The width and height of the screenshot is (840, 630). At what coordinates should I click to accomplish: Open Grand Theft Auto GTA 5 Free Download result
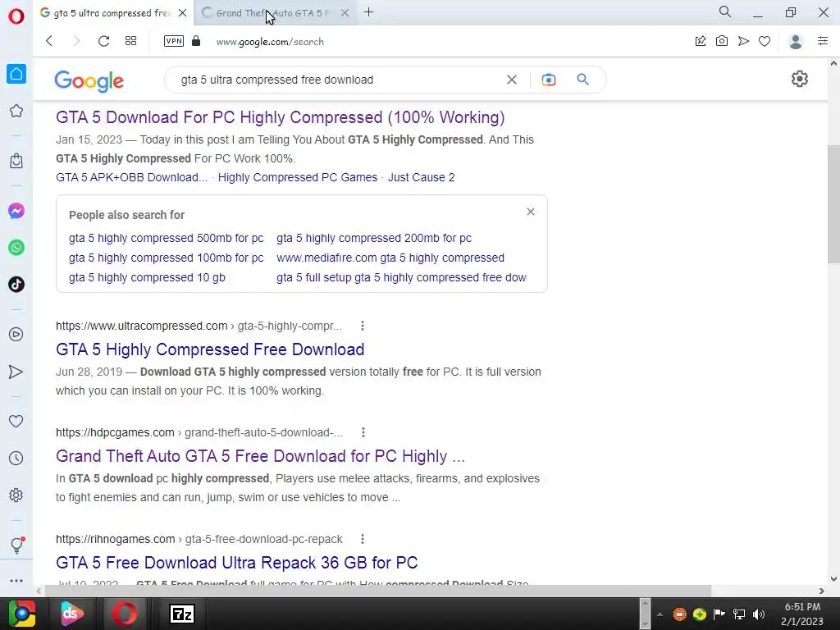tap(260, 456)
